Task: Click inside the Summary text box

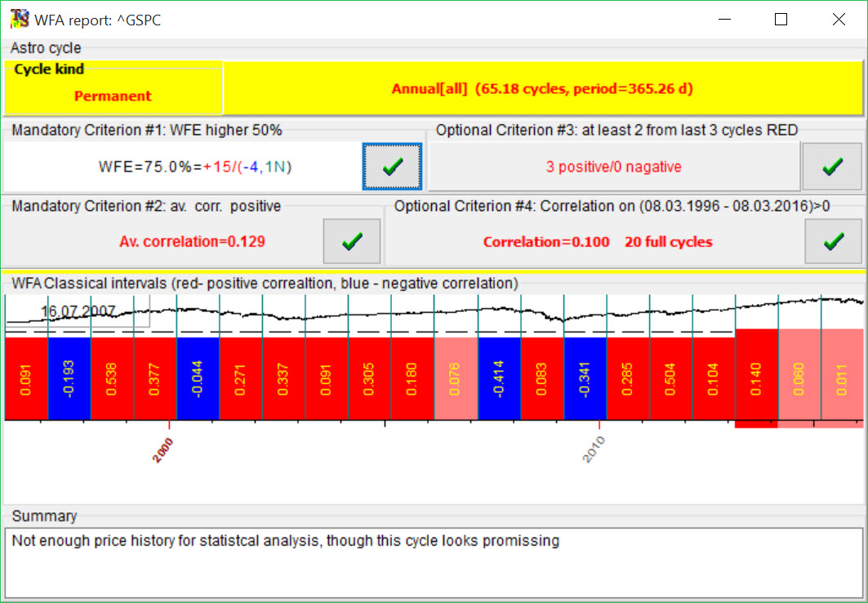Action: point(433,562)
